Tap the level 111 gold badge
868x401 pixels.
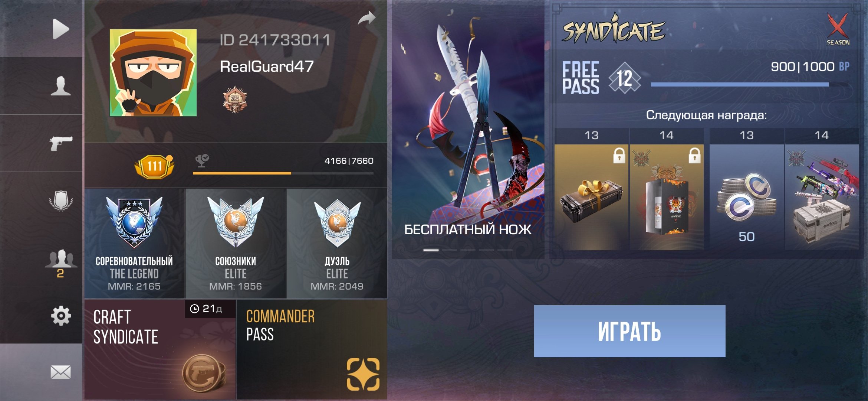pos(154,166)
